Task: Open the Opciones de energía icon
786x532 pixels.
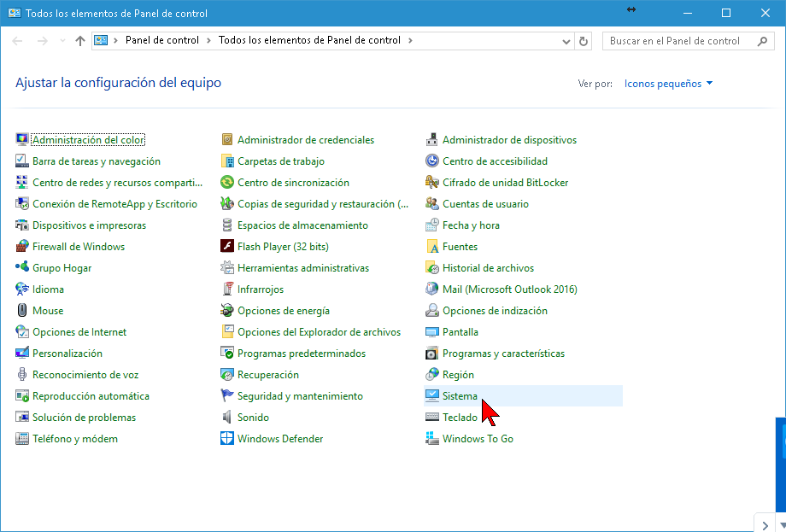Action: (x=227, y=311)
